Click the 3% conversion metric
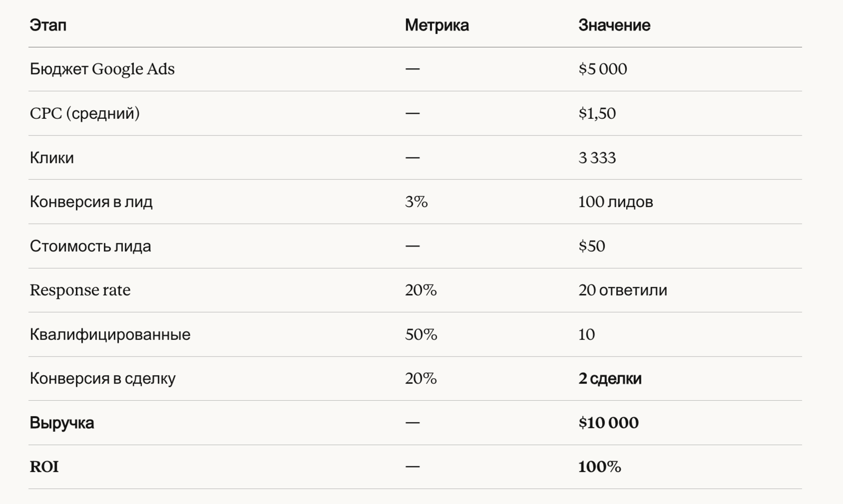This screenshot has height=504, width=843. [x=416, y=202]
